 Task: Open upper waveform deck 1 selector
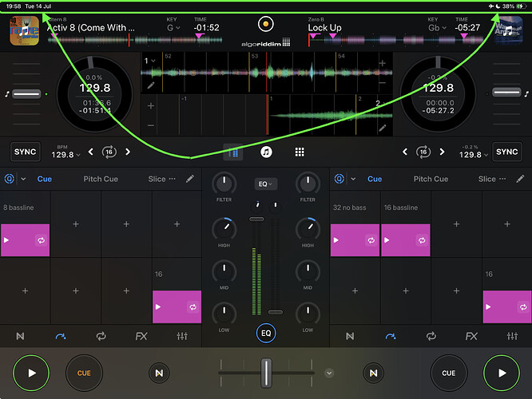149,61
